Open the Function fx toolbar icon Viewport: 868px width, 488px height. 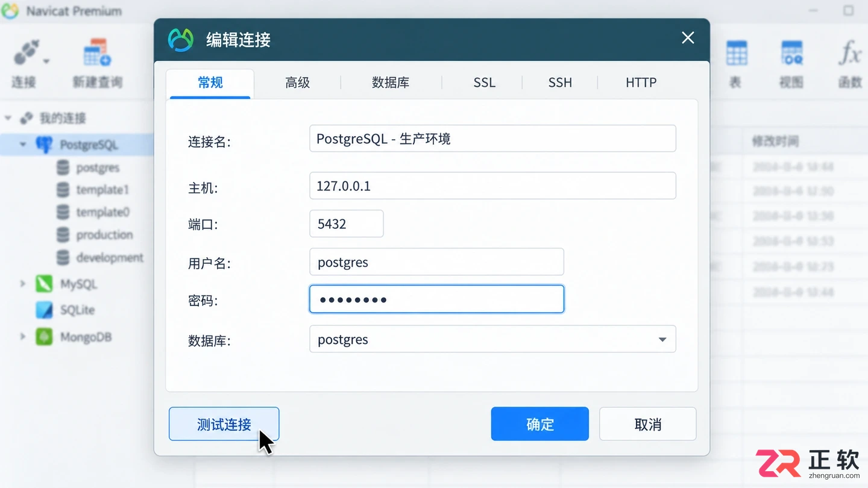850,54
